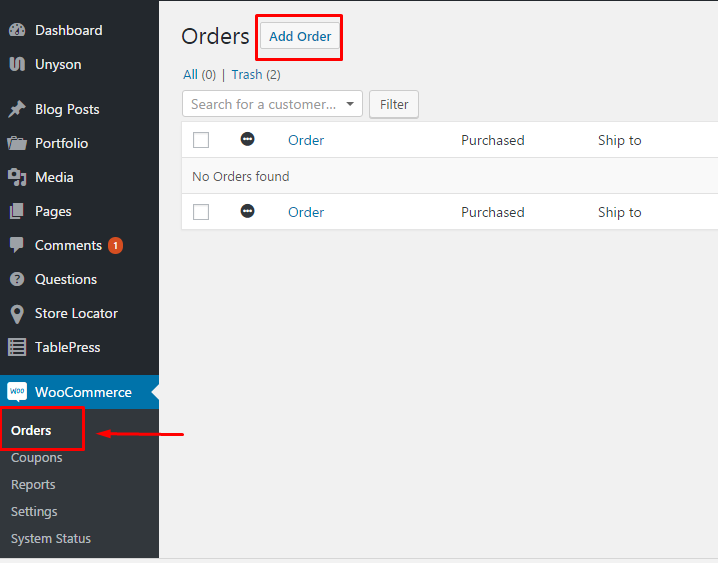Click Purchased column label in footer
The height and width of the screenshot is (563, 718).
click(493, 212)
